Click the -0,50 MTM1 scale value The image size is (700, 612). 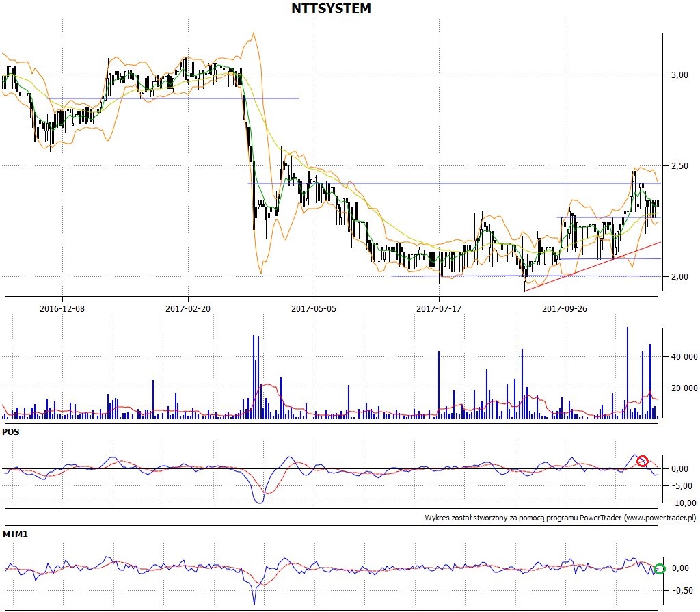pyautogui.click(x=682, y=591)
